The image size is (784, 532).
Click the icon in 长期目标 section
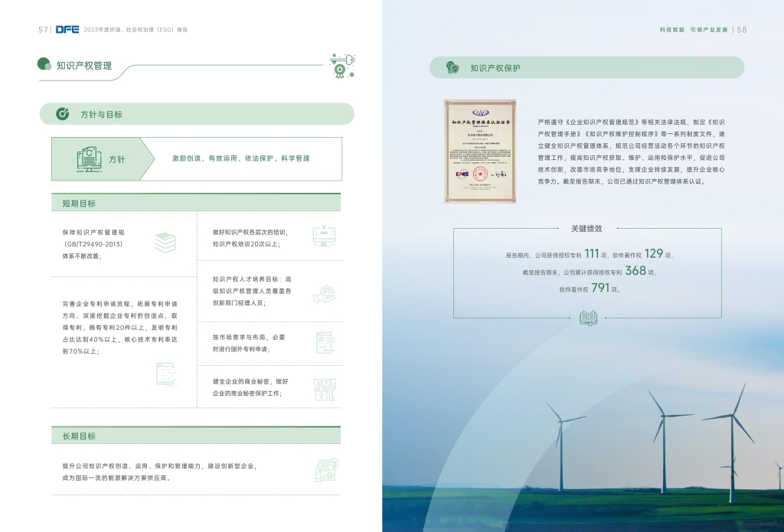point(327,470)
